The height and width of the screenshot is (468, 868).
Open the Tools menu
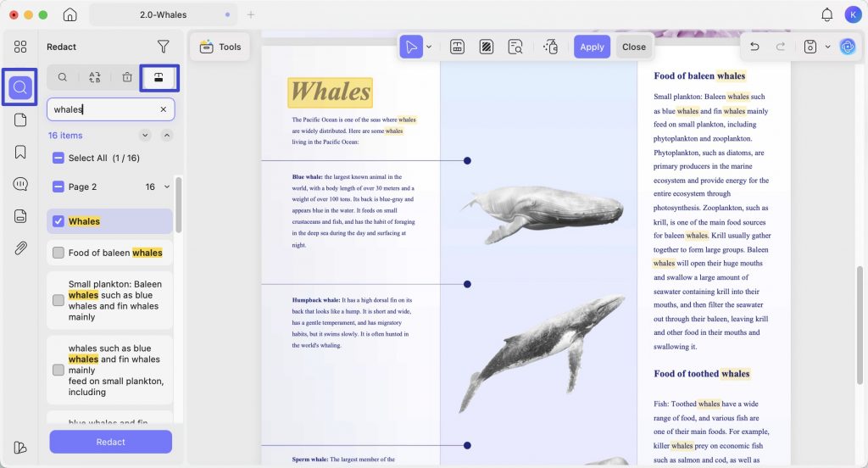220,47
